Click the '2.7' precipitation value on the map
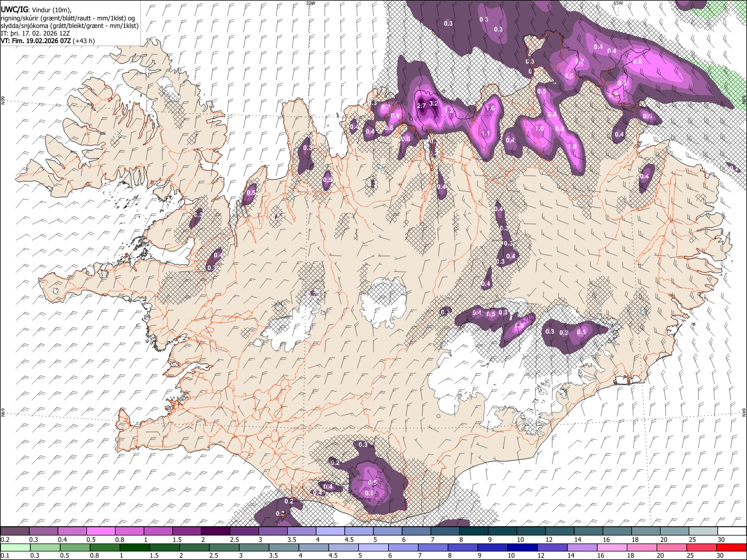This screenshot has width=747, height=560. 421,106
